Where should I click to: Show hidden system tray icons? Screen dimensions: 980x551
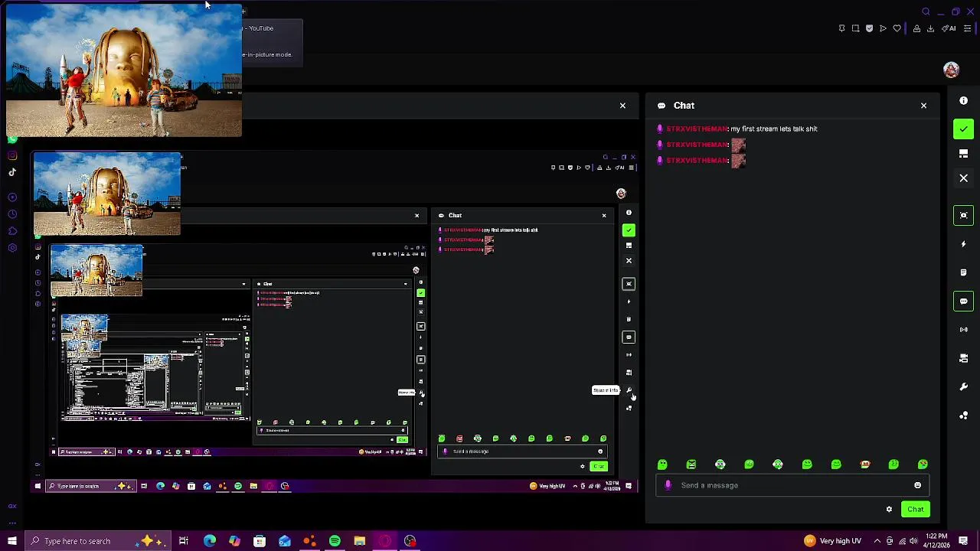pyautogui.click(x=877, y=541)
